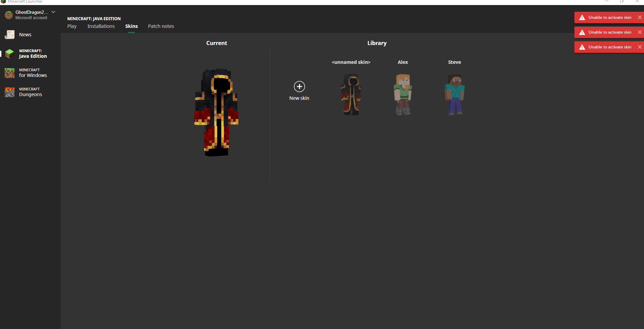The height and width of the screenshot is (329, 644).
Task: Click the 'Library' heading
Action: click(x=377, y=43)
